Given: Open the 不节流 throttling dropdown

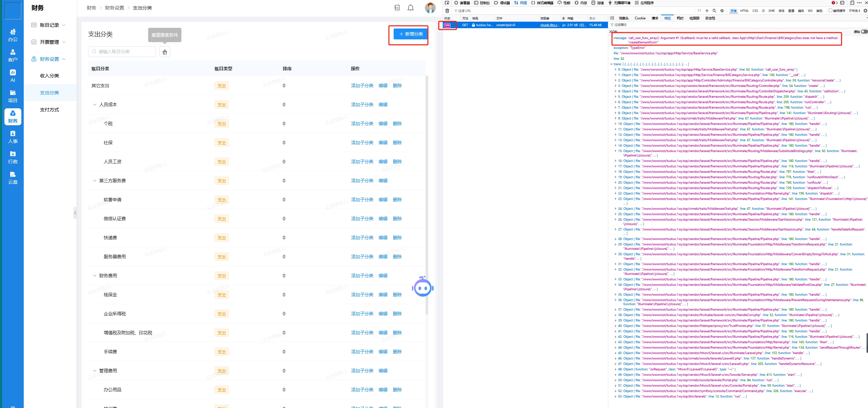Looking at the screenshot, I should [854, 11].
